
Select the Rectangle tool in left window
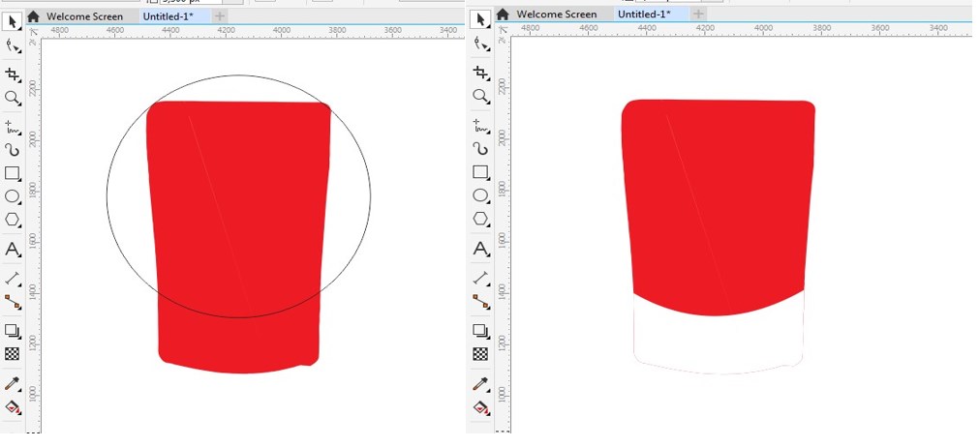coord(12,173)
